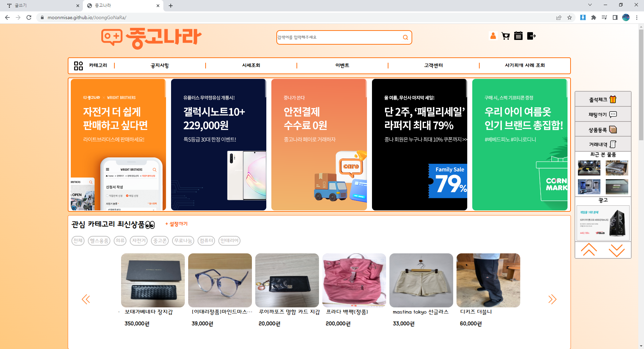
Task: Click the 거래내역 sidebar button
Action: point(603,144)
